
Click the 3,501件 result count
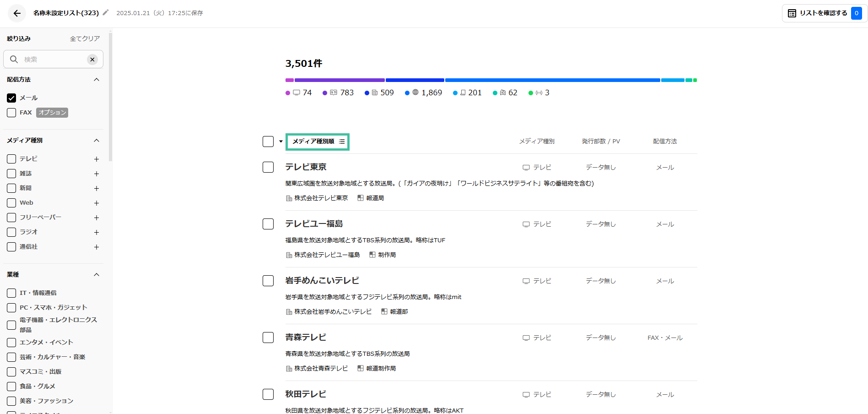coord(304,64)
